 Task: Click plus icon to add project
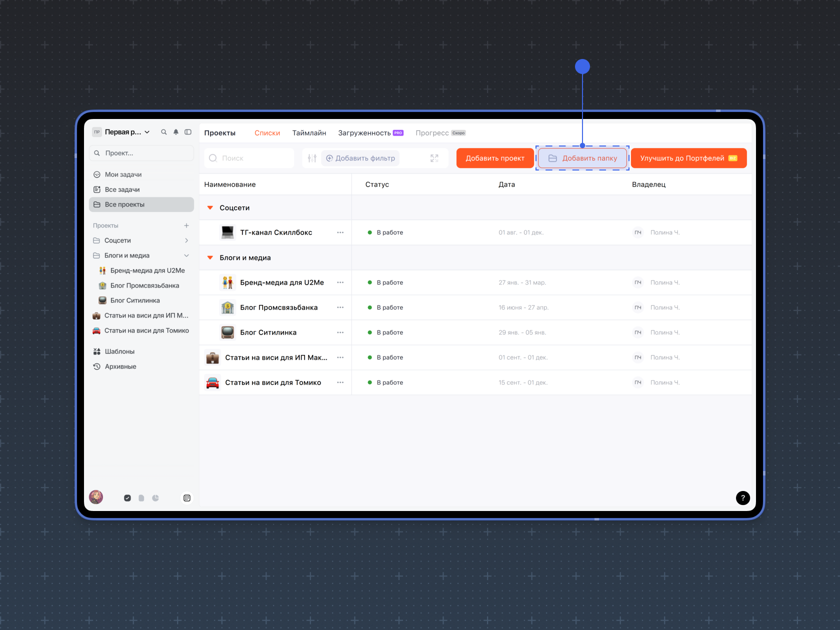(186, 225)
